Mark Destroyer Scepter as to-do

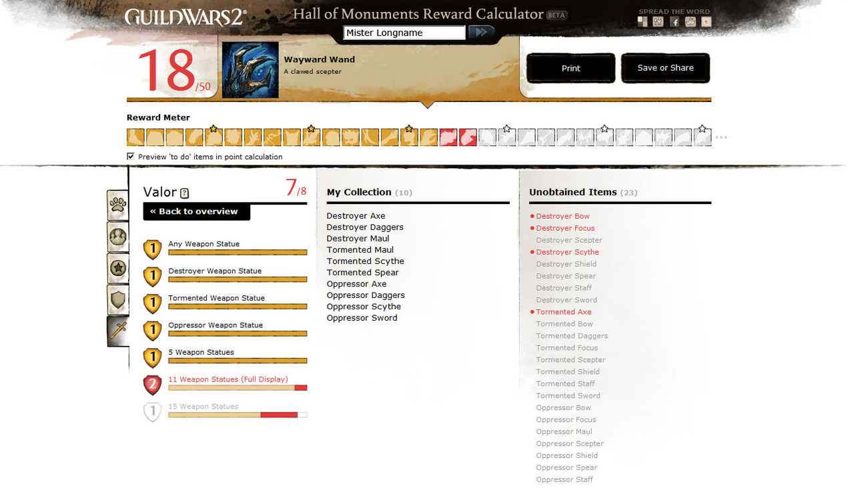tap(569, 240)
